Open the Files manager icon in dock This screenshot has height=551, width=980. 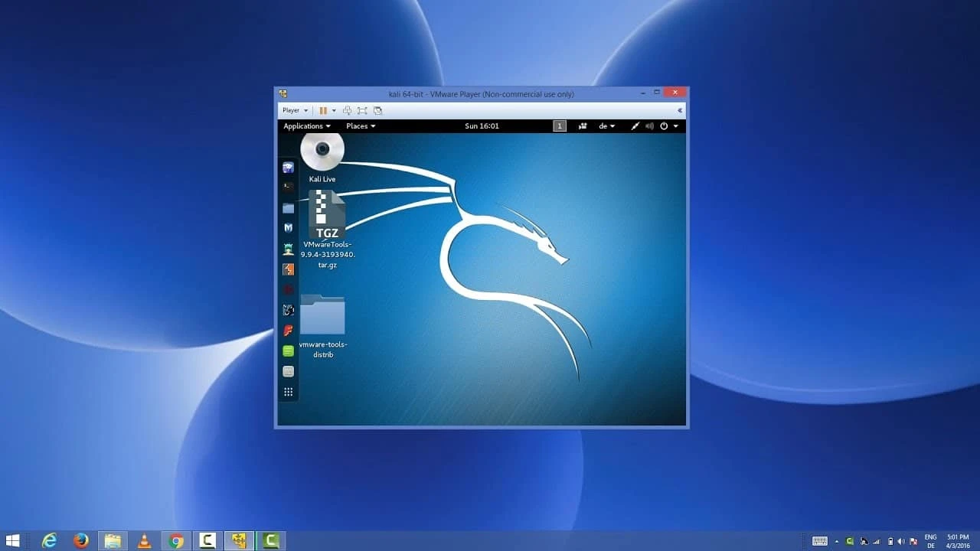pyautogui.click(x=288, y=207)
